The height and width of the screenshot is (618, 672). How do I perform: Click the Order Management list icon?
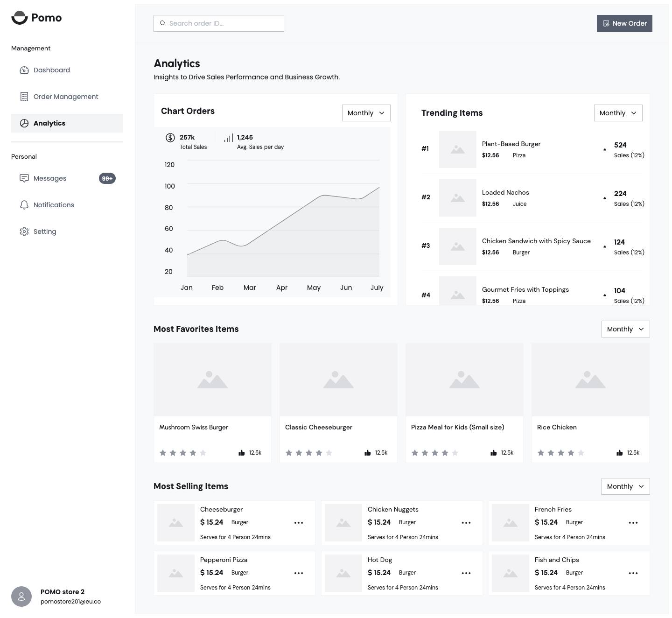[24, 97]
